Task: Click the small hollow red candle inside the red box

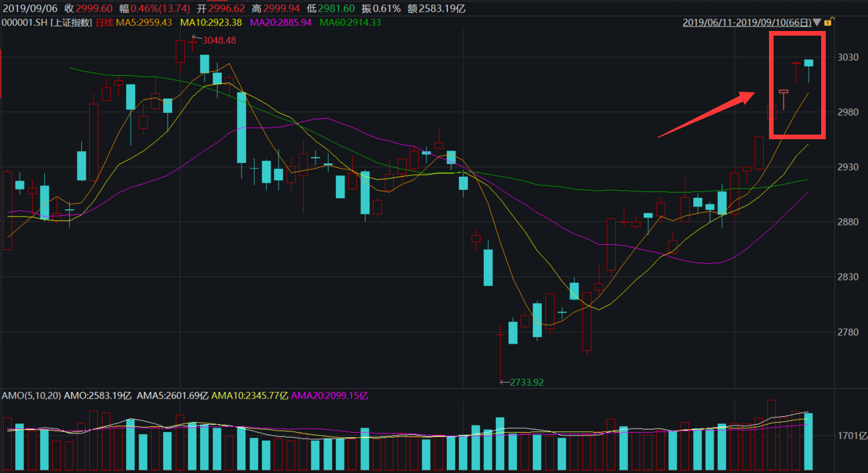Action: (784, 92)
